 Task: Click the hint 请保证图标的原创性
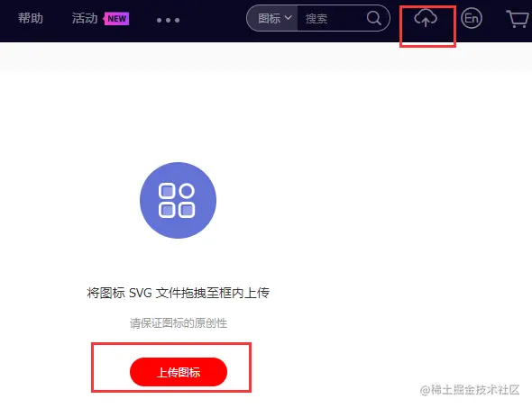[x=179, y=323]
